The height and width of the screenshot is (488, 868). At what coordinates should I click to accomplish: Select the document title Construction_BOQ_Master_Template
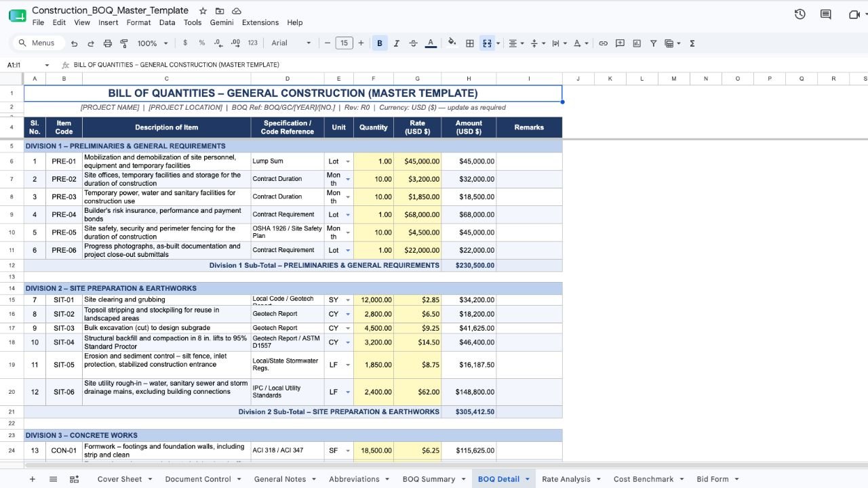click(111, 10)
